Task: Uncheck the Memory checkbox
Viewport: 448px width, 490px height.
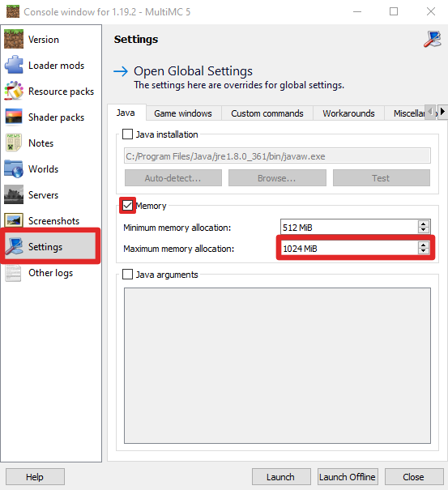Action: pyautogui.click(x=127, y=205)
